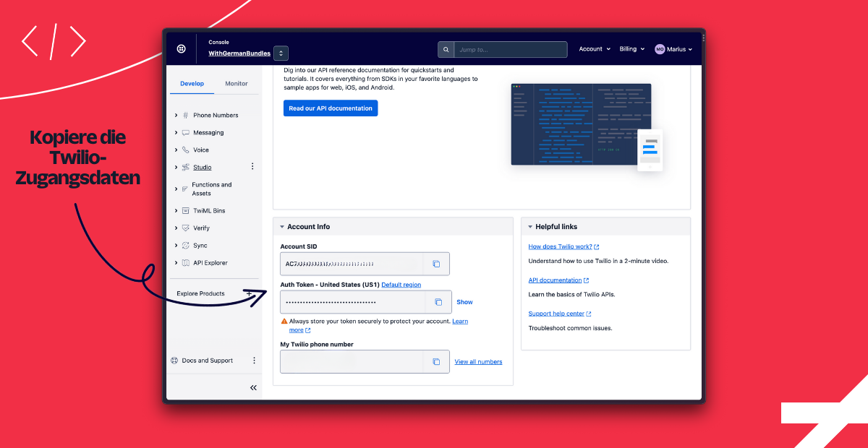Image resolution: width=868 pixels, height=448 pixels.
Task: Click the Twilio logo in the header
Action: pos(181,49)
